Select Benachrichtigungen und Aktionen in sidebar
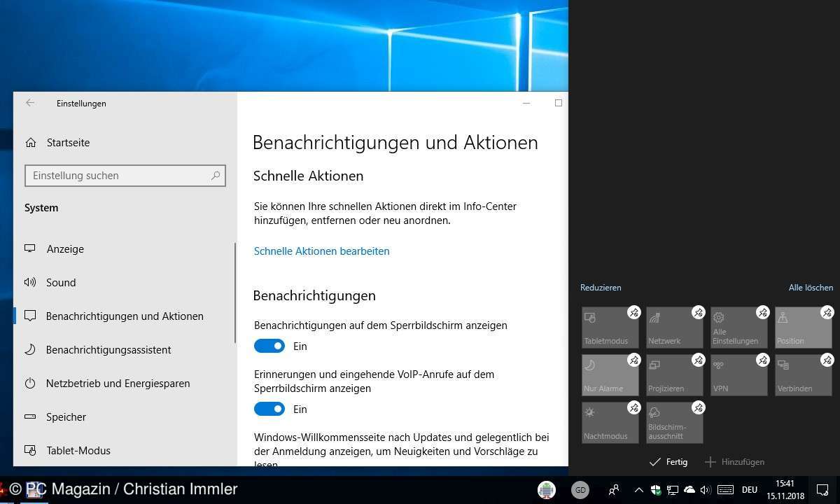 point(124,316)
